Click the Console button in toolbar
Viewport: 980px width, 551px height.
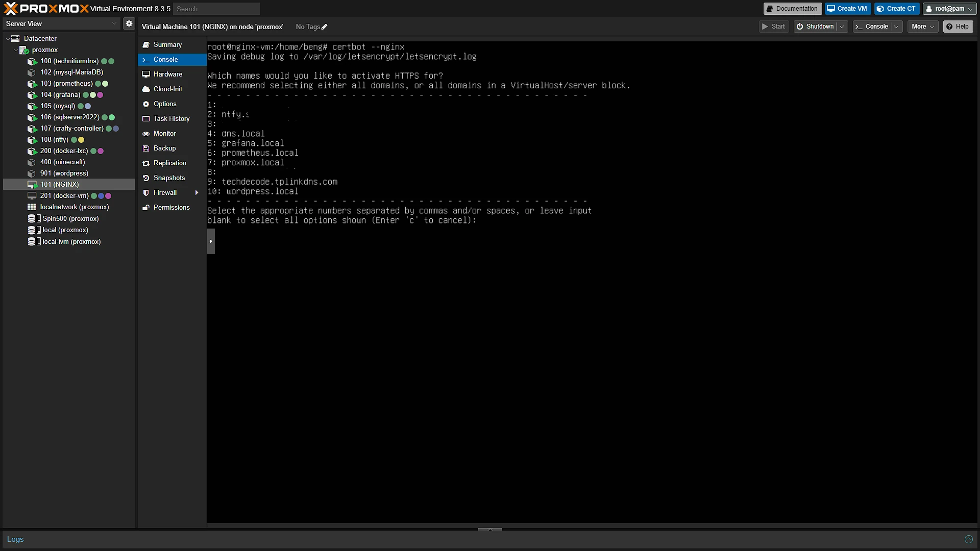tap(872, 27)
